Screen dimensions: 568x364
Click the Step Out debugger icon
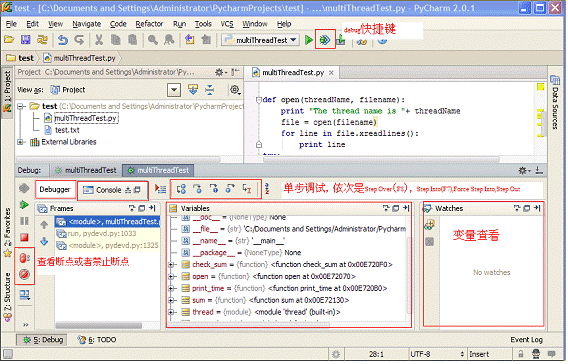[x=230, y=189]
